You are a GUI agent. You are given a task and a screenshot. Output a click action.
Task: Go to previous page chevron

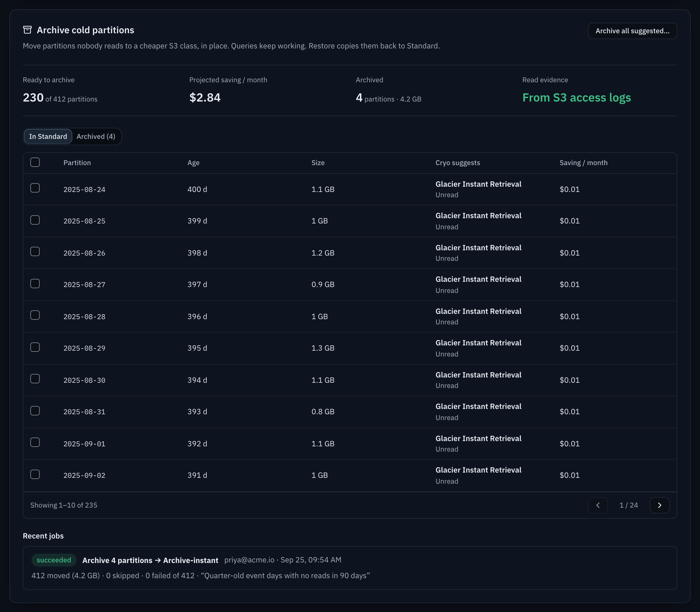click(x=598, y=505)
